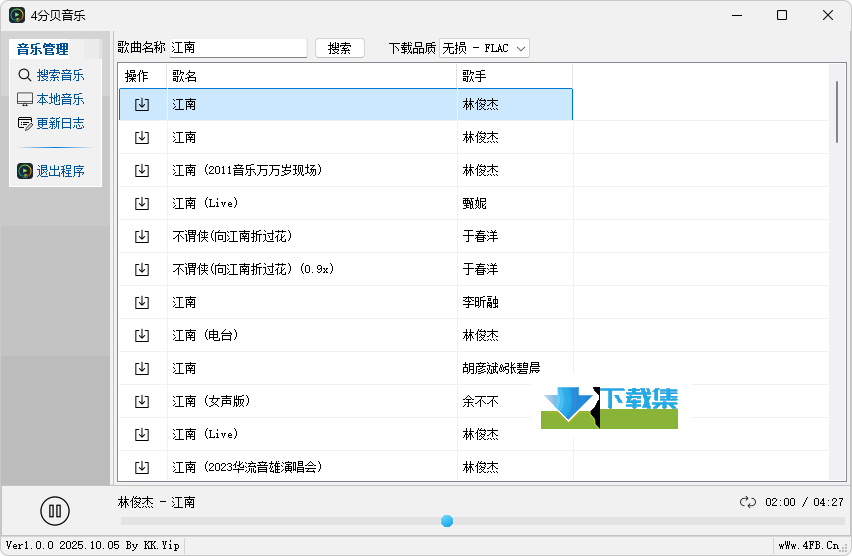Viewport: 852px width, 556px height.
Task: Download 江南 (2011音乐万万岁现场) by 林俊杰
Action: tap(142, 170)
